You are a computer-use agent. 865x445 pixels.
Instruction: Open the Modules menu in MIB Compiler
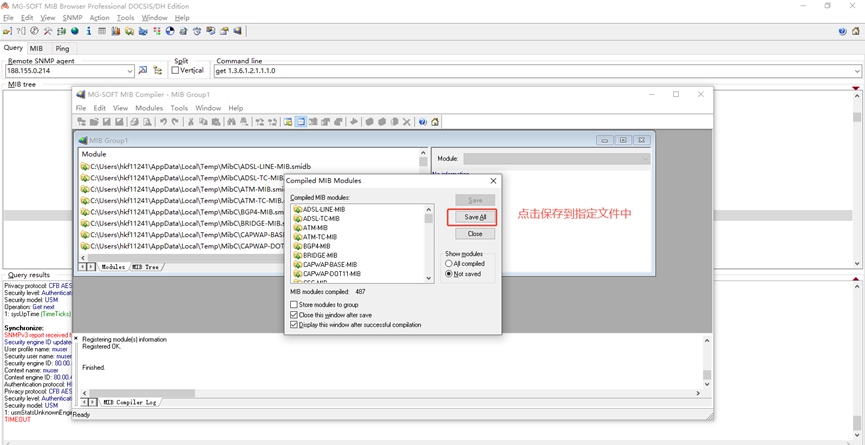coord(149,108)
